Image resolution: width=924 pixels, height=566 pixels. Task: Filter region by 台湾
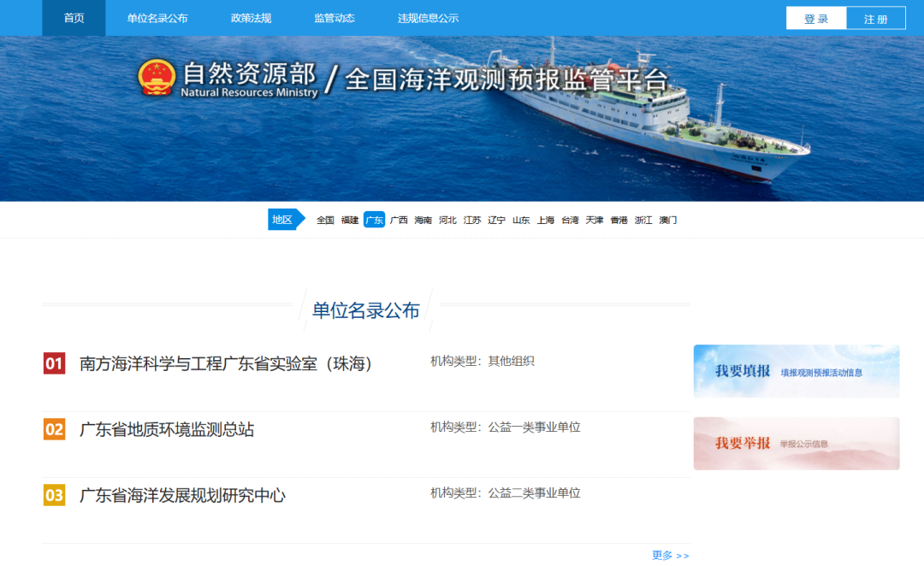(570, 221)
